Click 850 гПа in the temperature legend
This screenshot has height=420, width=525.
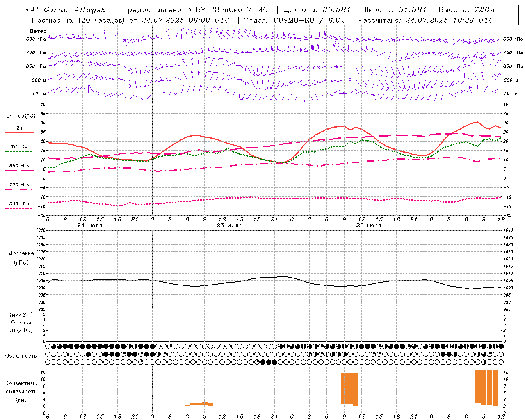coord(19,166)
